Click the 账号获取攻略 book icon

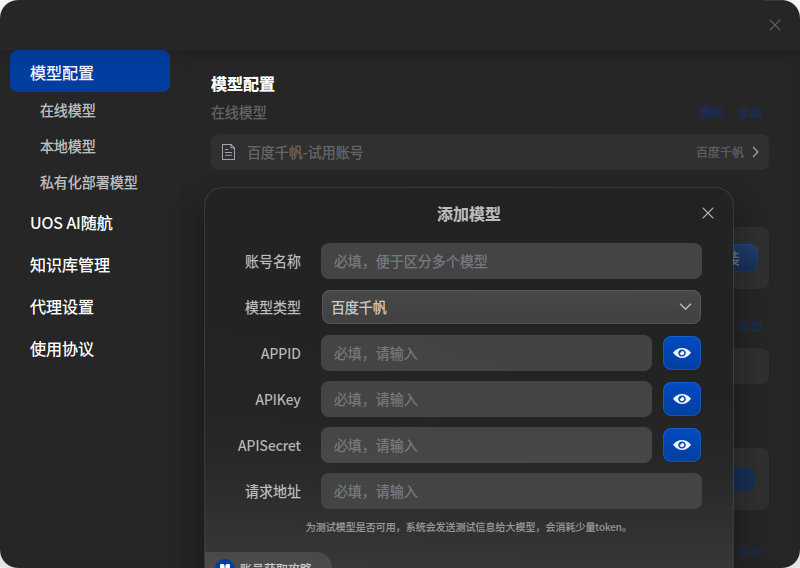[x=225, y=564]
